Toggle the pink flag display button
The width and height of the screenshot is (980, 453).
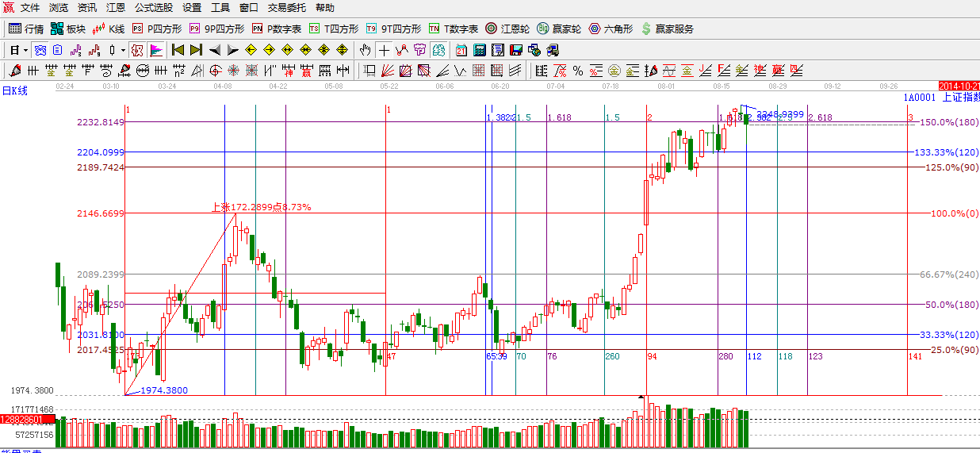(156, 50)
